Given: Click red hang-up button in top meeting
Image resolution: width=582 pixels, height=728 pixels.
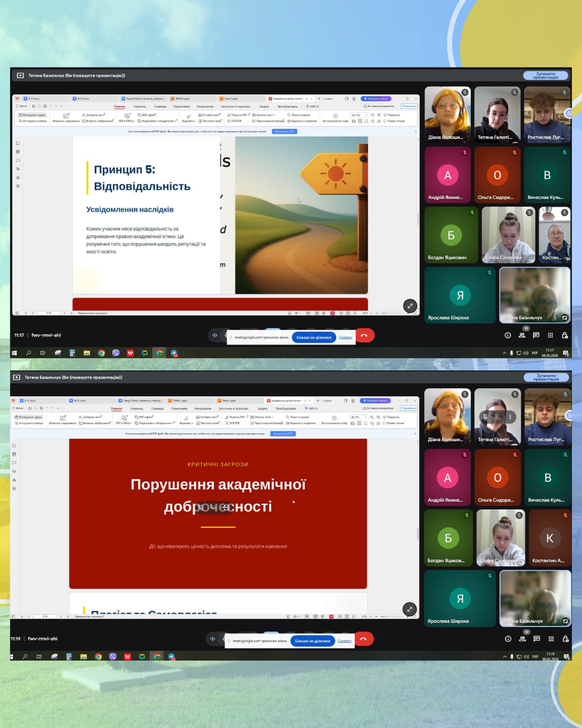Looking at the screenshot, I should pyautogui.click(x=364, y=335).
